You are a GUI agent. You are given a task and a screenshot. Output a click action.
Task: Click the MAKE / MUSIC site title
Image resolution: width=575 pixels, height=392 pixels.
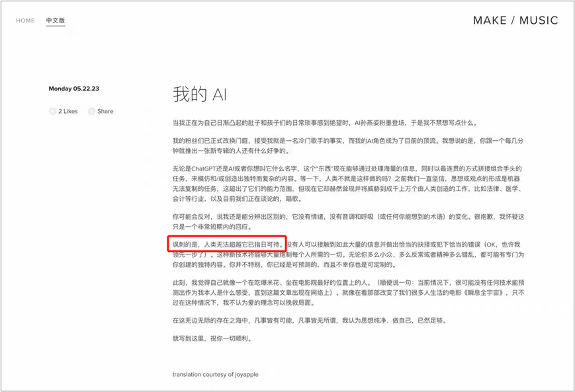(515, 20)
